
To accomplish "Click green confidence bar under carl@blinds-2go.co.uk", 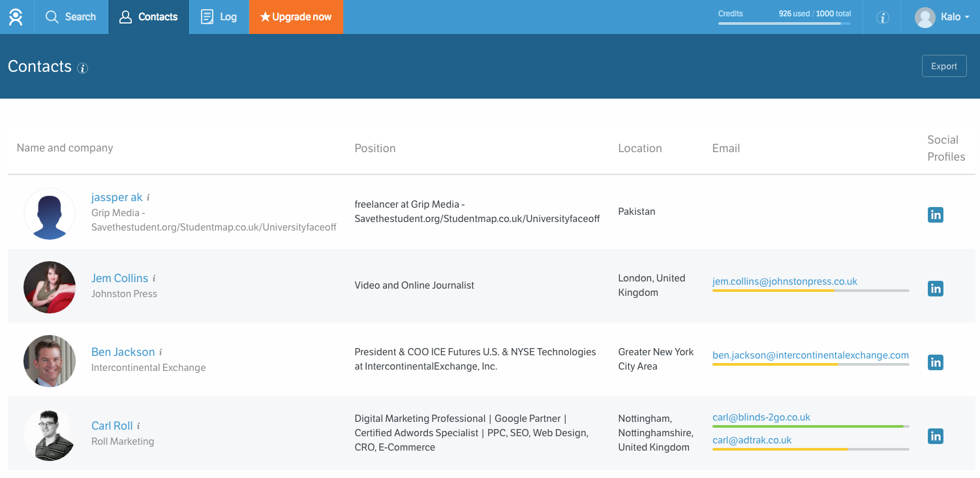I will coord(811,426).
